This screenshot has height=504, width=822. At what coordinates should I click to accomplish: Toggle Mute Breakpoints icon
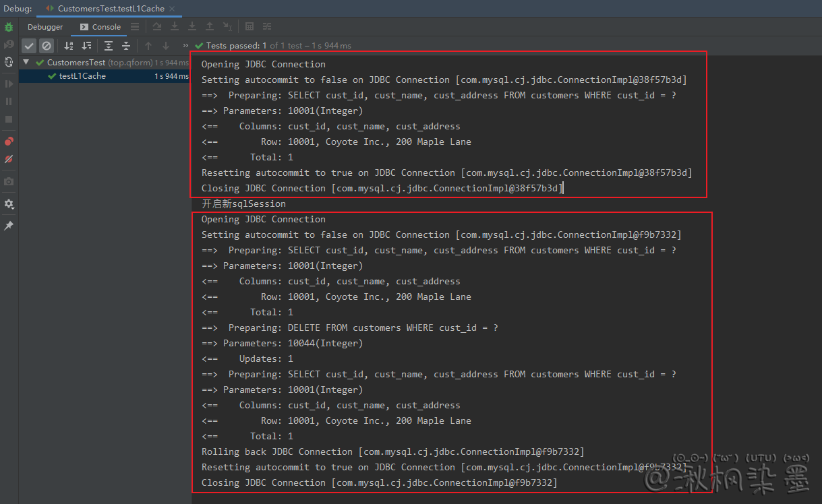(9, 160)
